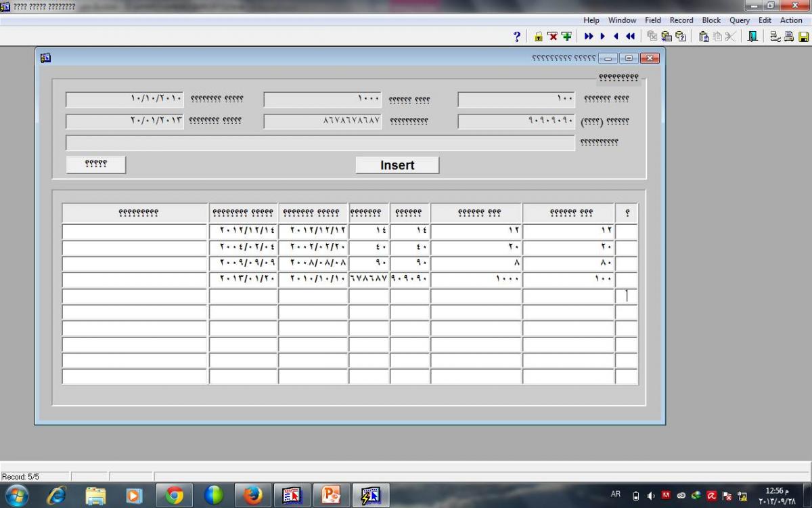This screenshot has height=508, width=812.
Task: Open the Block menu
Action: click(711, 20)
